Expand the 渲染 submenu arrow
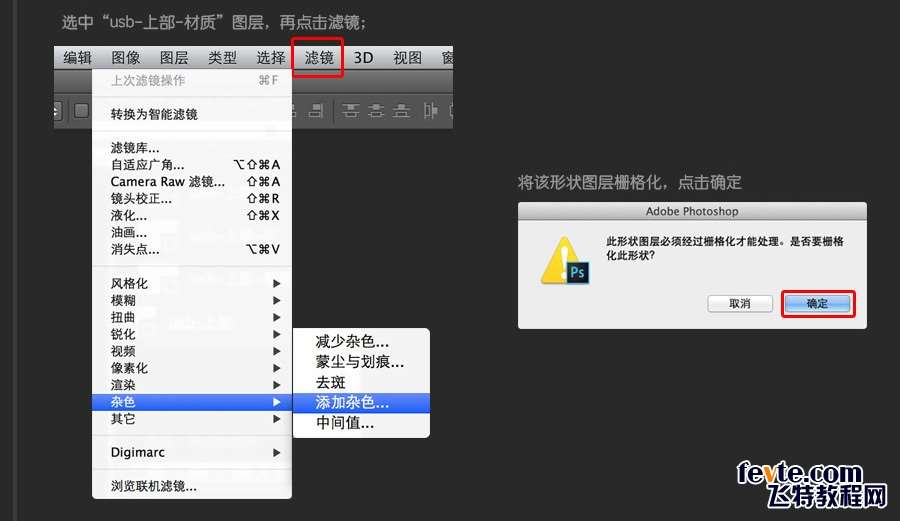This screenshot has width=900, height=521. pos(277,385)
